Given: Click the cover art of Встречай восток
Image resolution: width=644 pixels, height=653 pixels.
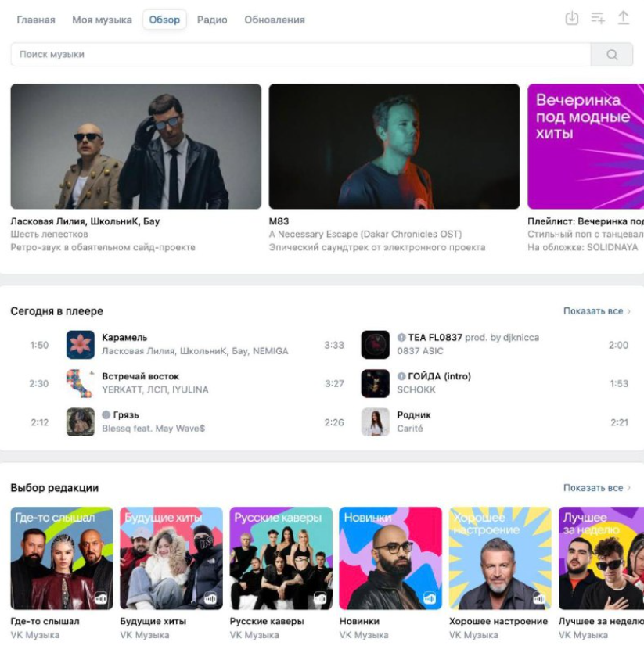Looking at the screenshot, I should [81, 383].
